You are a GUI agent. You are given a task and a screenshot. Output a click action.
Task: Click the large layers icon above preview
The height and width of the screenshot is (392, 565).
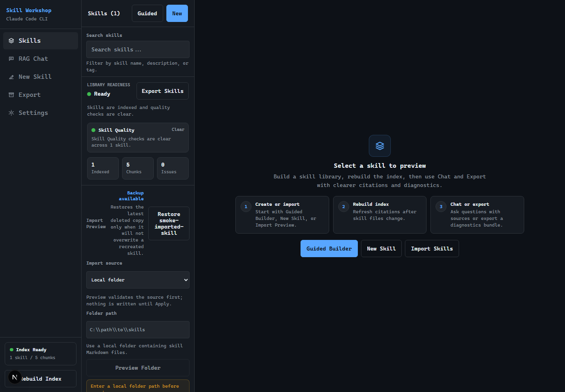tap(380, 146)
